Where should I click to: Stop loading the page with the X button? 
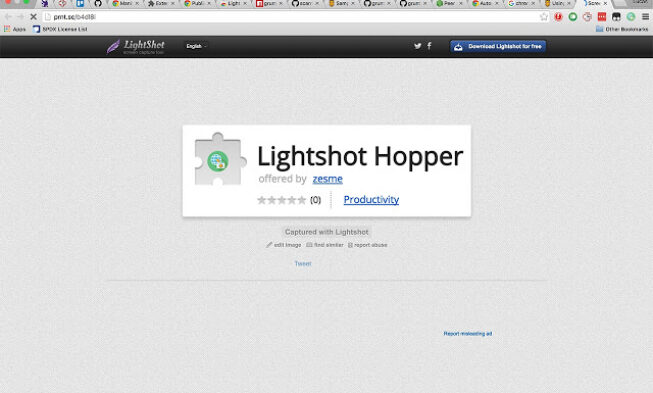[33, 17]
